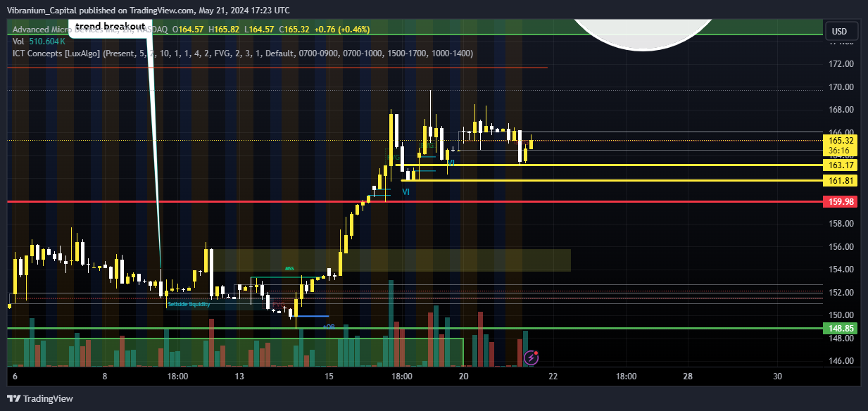Click 152.00 on the price scale

point(841,293)
